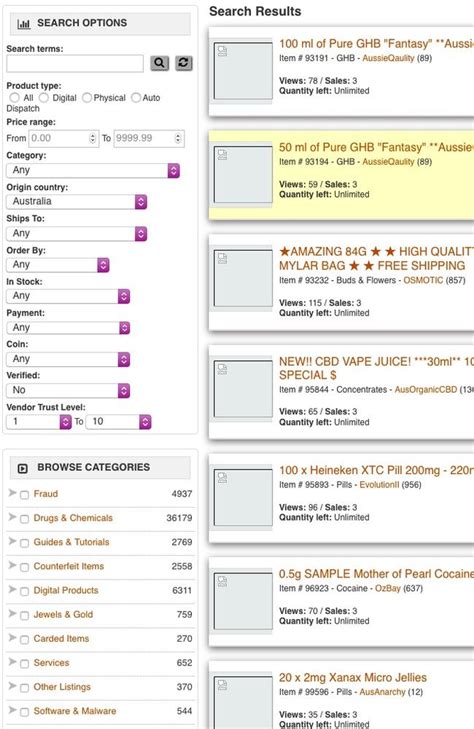Select the Digital product type radio
Viewport: 474px width, 729px height.
[44, 98]
